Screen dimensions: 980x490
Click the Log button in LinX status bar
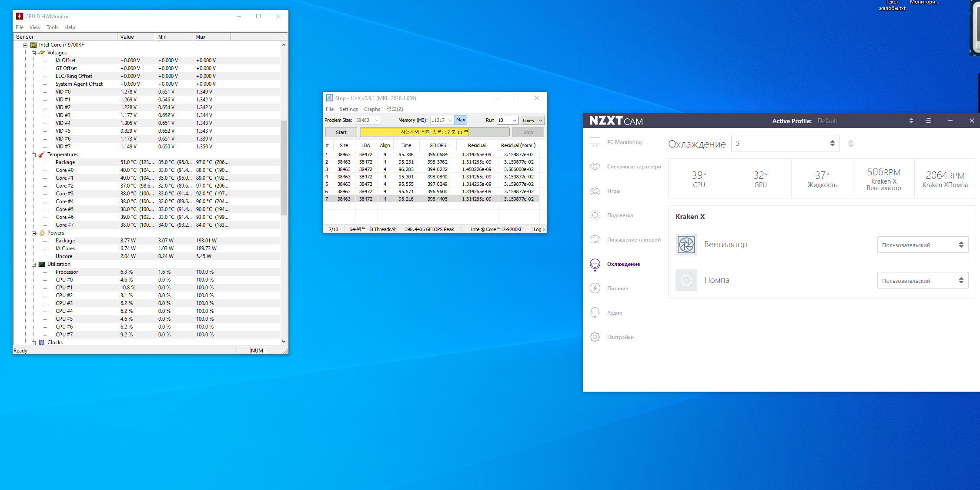pyautogui.click(x=538, y=229)
